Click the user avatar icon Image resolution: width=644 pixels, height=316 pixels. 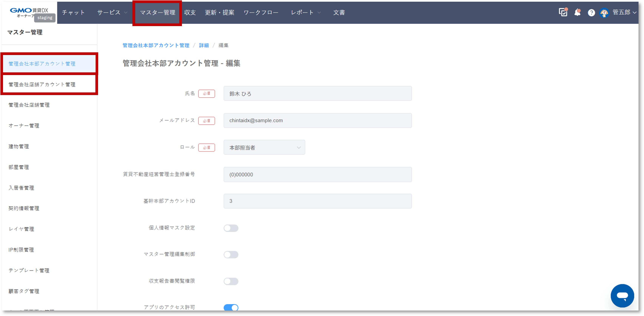point(604,13)
